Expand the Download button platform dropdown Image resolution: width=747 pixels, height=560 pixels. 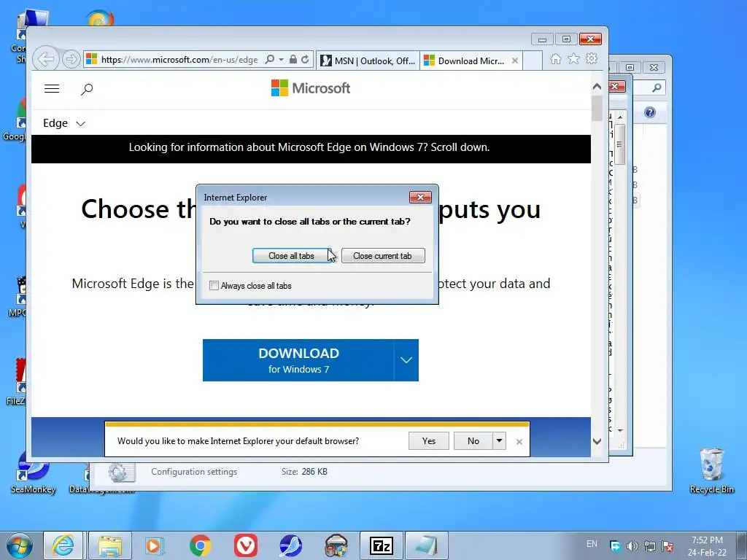(406, 360)
